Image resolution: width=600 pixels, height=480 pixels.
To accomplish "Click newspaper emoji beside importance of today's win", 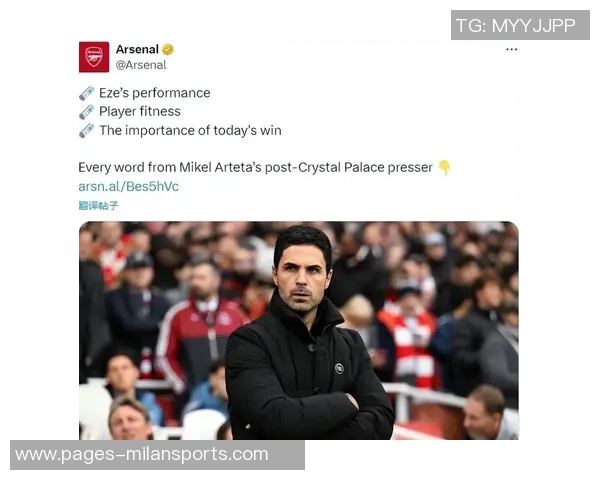I will point(86,131).
